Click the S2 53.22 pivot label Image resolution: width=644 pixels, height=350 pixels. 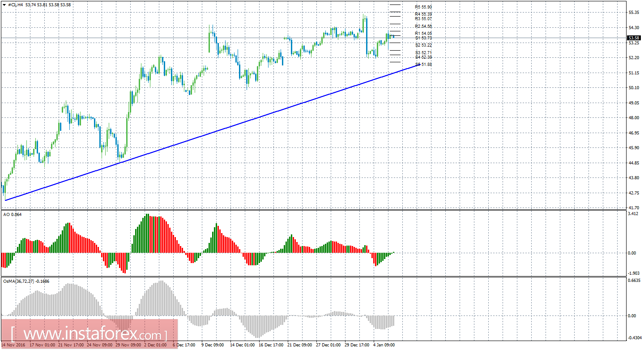[423, 45]
